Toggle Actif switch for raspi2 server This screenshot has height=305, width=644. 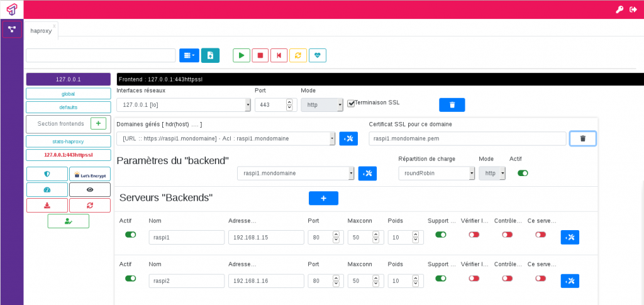(131, 279)
